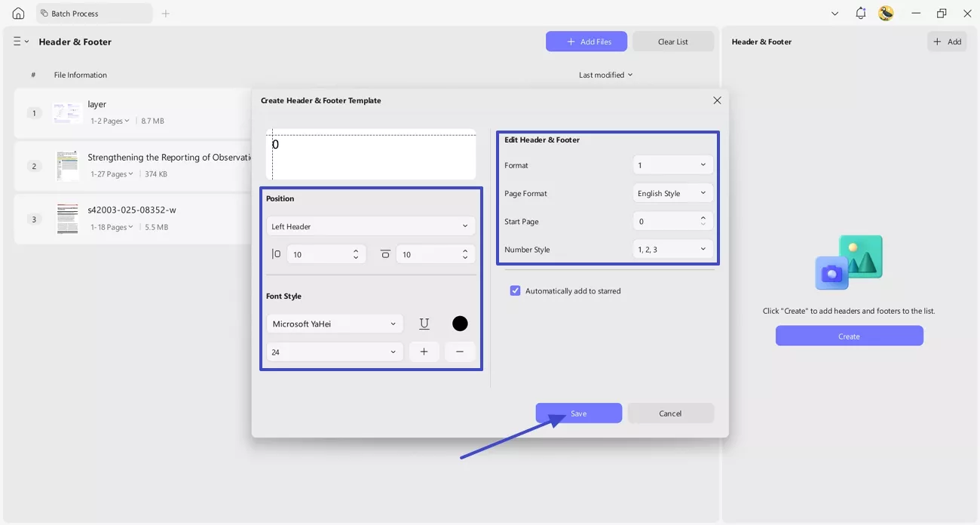Open the Last modified sort menu
This screenshot has width=980, height=525.
(x=605, y=74)
